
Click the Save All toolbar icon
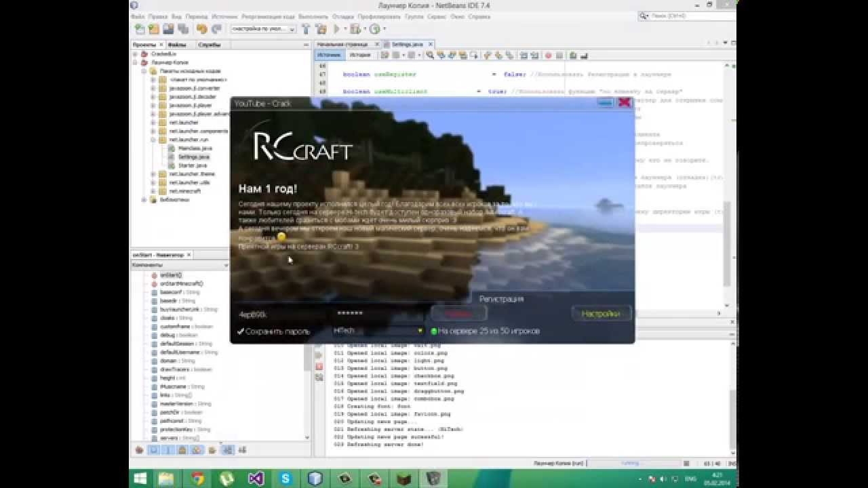point(183,29)
